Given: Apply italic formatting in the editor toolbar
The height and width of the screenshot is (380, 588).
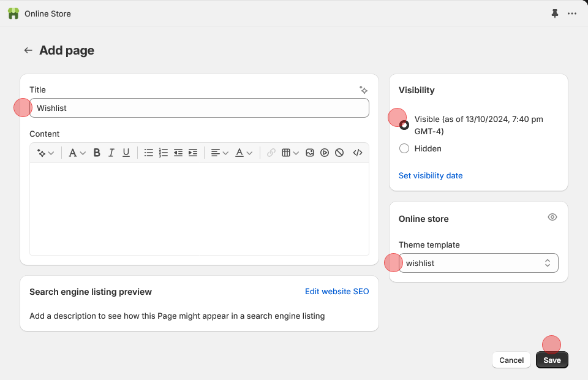Looking at the screenshot, I should coord(111,153).
